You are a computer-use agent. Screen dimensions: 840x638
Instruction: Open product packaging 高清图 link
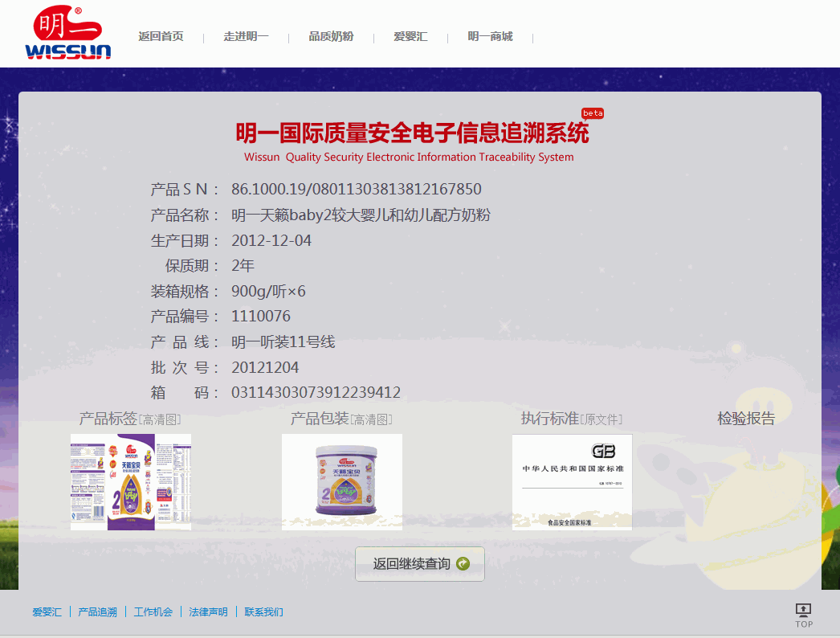tap(371, 419)
